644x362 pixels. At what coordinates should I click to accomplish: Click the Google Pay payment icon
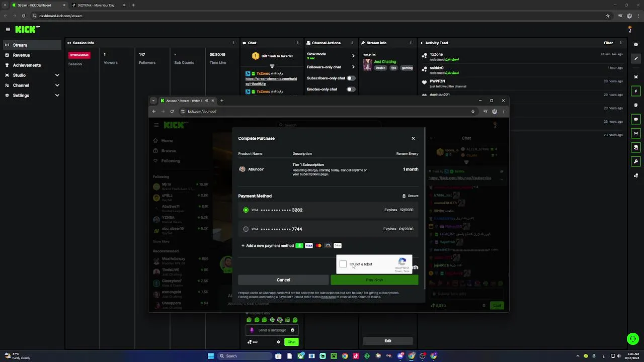[x=338, y=245]
